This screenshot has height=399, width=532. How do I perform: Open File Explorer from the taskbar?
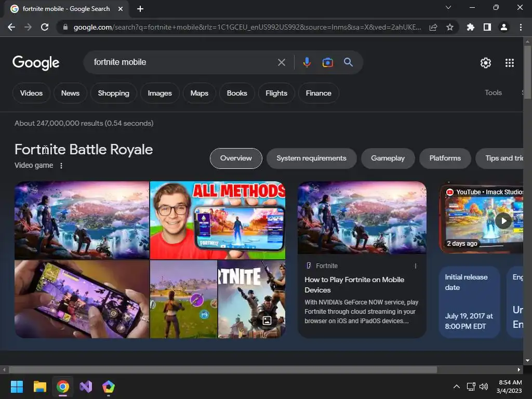coord(39,387)
